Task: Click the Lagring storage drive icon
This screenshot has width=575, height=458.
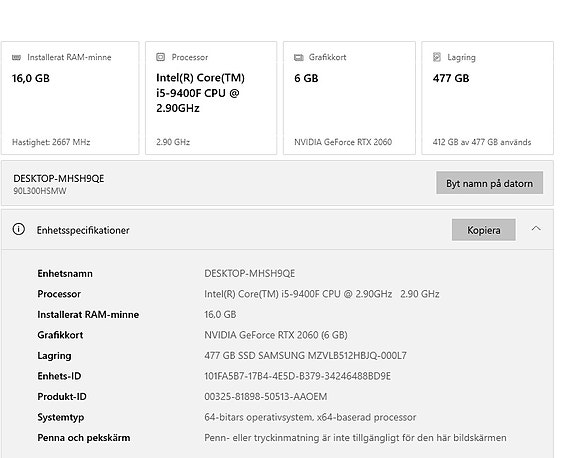Action: (x=437, y=57)
